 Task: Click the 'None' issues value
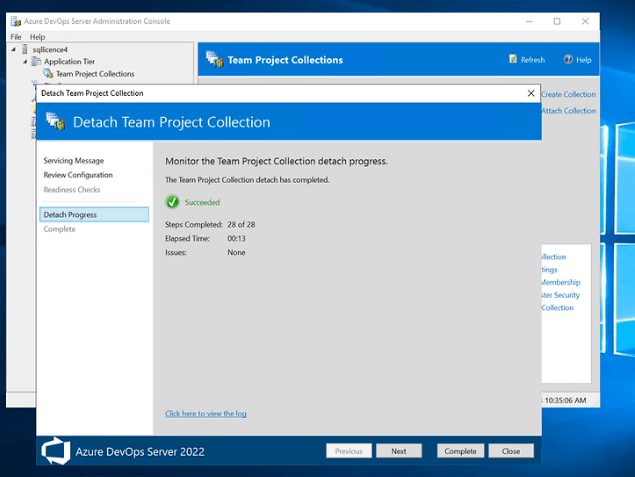click(237, 252)
